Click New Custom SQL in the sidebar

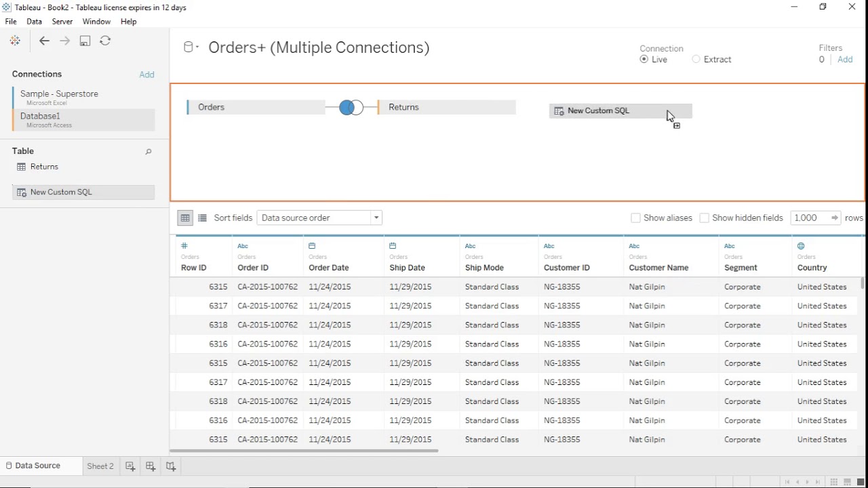pos(83,192)
